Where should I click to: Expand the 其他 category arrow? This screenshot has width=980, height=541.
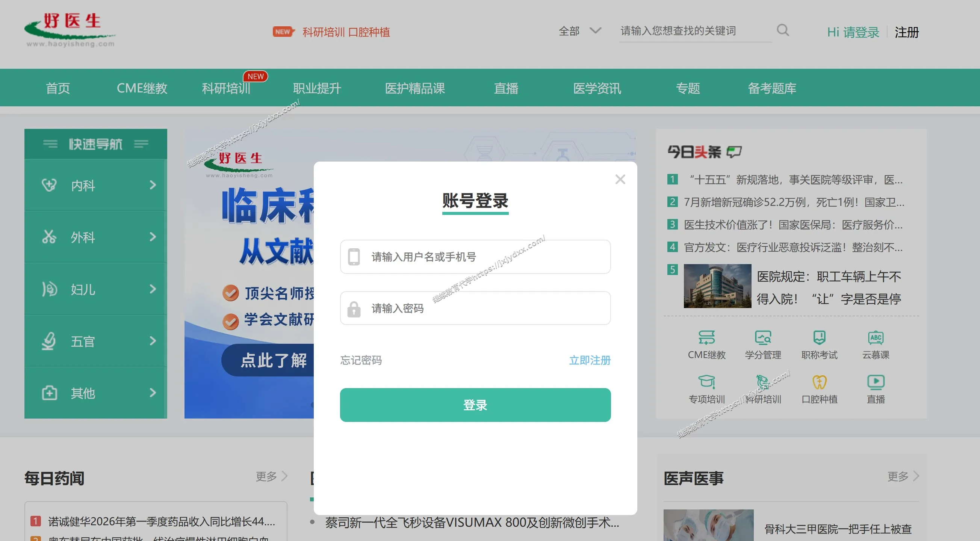[x=153, y=393]
